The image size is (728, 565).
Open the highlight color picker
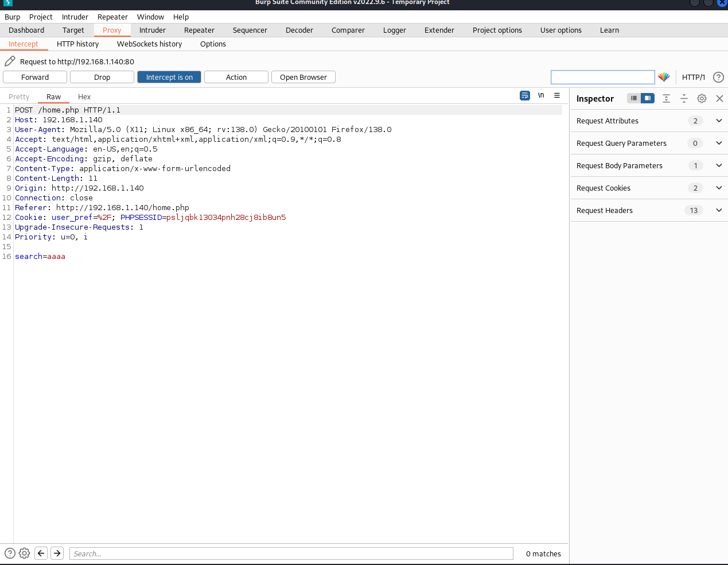tap(664, 77)
